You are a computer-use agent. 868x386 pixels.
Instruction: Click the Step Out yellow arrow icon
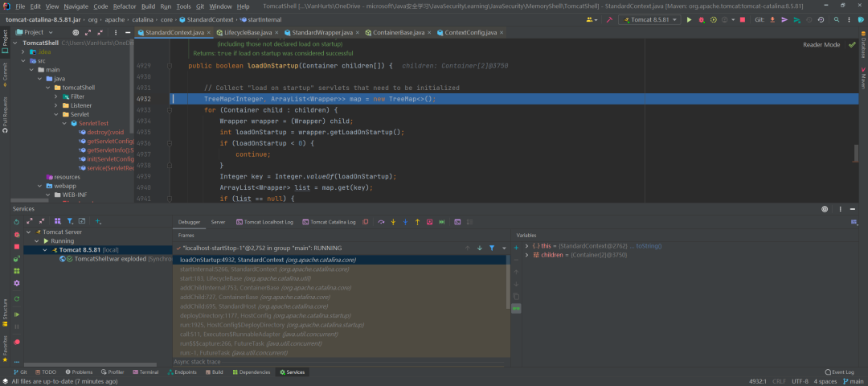pyautogui.click(x=417, y=222)
